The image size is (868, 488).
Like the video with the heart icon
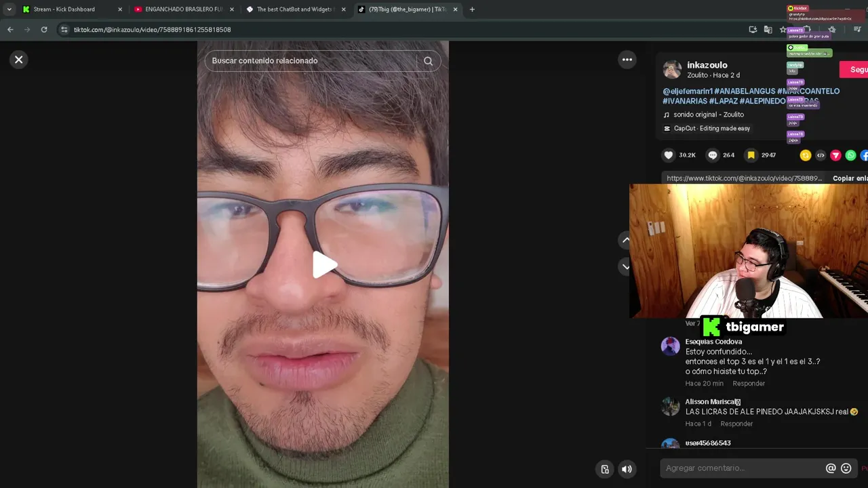point(669,155)
